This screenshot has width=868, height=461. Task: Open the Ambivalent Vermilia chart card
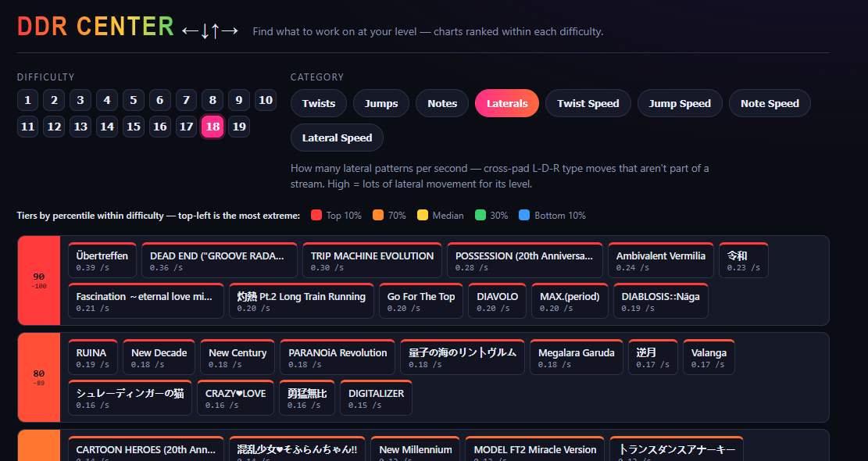[x=661, y=260]
